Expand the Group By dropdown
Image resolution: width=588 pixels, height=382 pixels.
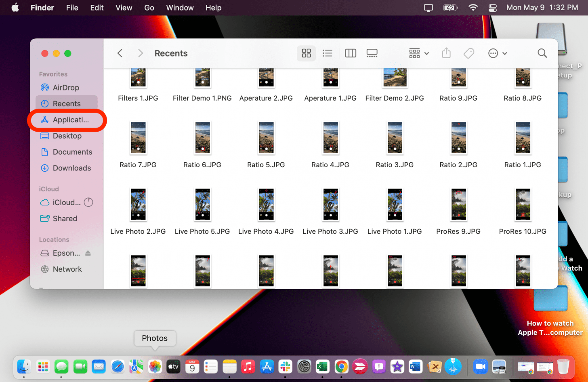[419, 53]
